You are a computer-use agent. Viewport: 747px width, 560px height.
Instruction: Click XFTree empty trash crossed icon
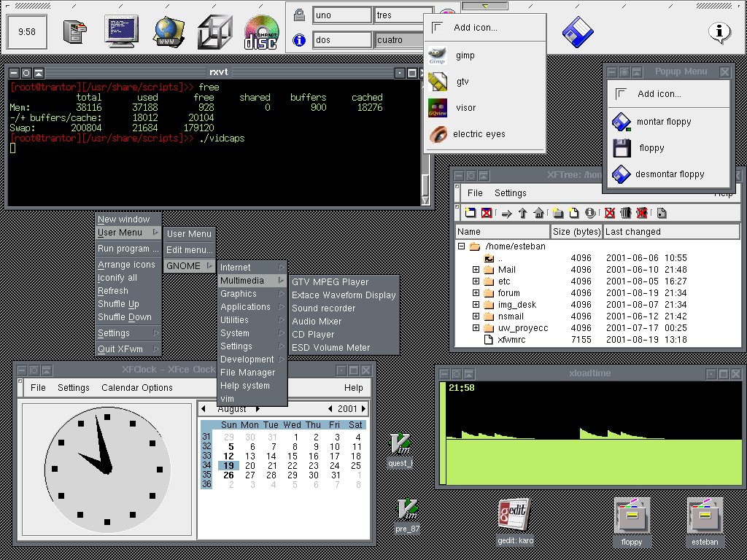point(642,213)
